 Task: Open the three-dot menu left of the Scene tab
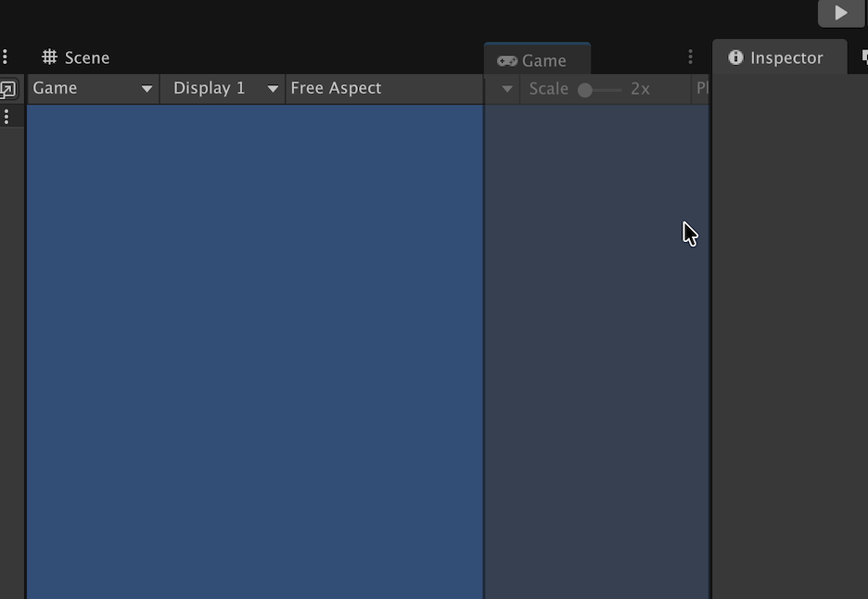pyautogui.click(x=6, y=57)
